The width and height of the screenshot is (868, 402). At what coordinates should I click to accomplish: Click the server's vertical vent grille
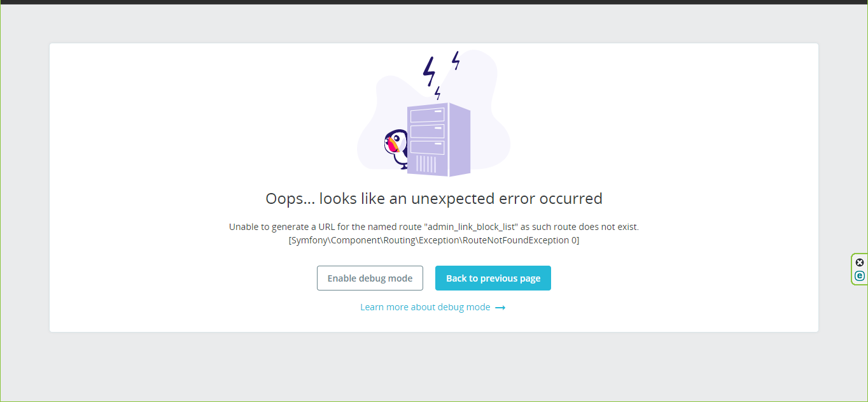pos(426,164)
